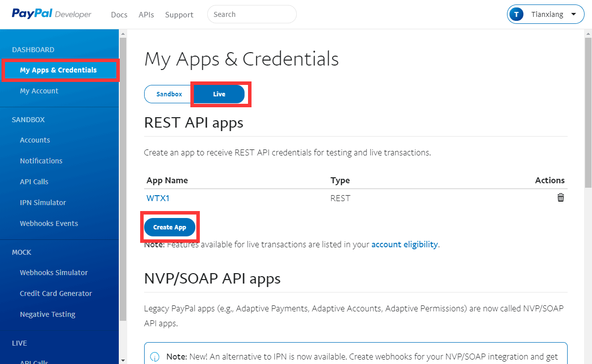Delete the WTX1 app using trash icon
The height and width of the screenshot is (364, 592).
click(561, 198)
